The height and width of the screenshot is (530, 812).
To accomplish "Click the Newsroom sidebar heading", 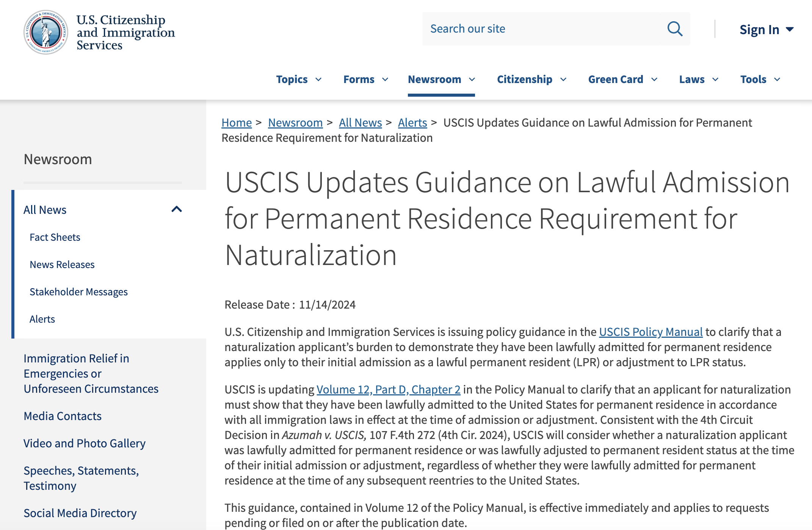I will tap(58, 159).
